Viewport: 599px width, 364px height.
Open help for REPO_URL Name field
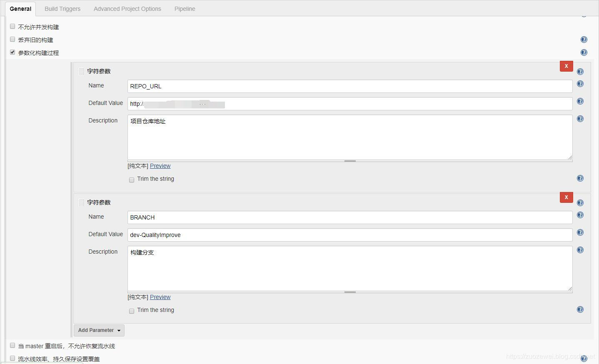pyautogui.click(x=580, y=84)
